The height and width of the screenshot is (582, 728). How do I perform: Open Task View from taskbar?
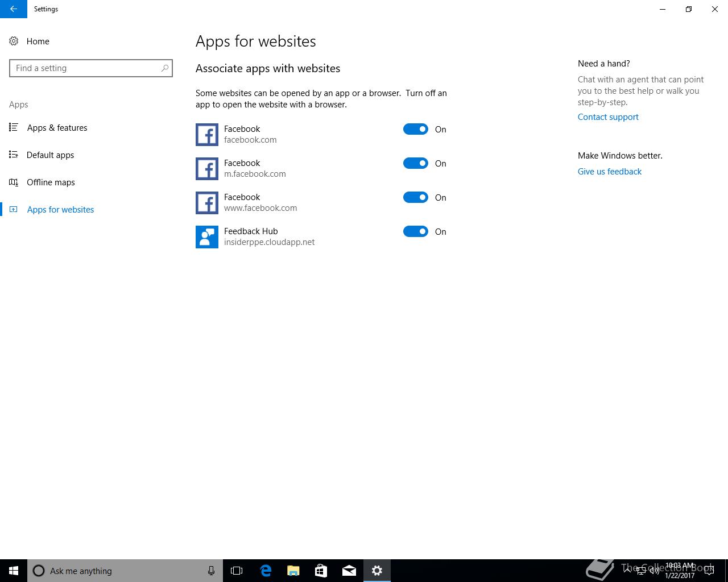(x=237, y=571)
